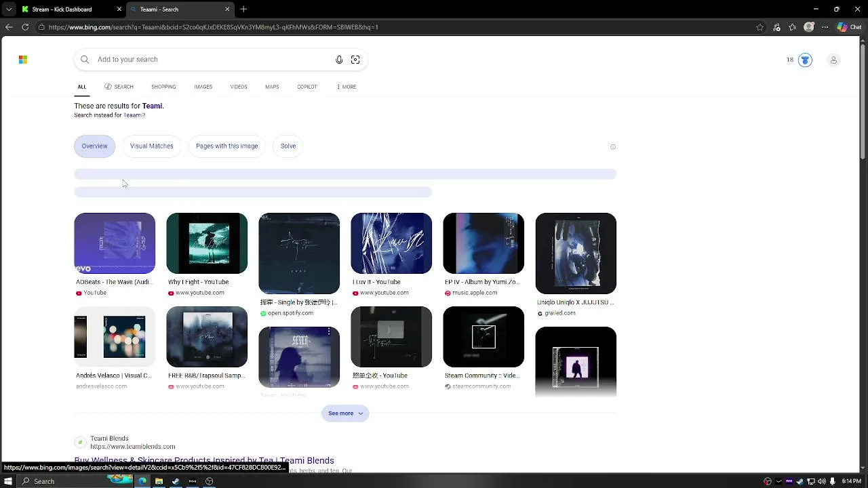Open the AOBeats - The Wave thumbnail

pyautogui.click(x=115, y=243)
